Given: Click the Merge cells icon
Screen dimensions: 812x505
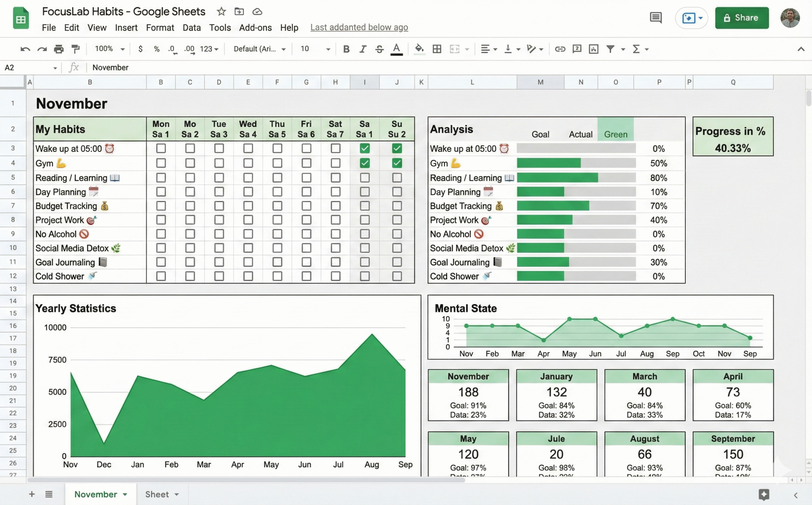Looking at the screenshot, I should [455, 49].
